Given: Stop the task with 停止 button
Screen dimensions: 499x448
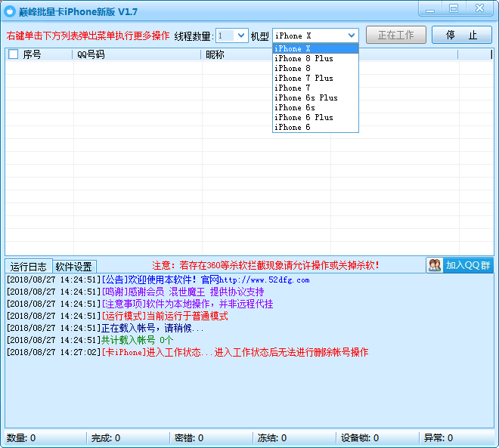Looking at the screenshot, I should point(461,35).
